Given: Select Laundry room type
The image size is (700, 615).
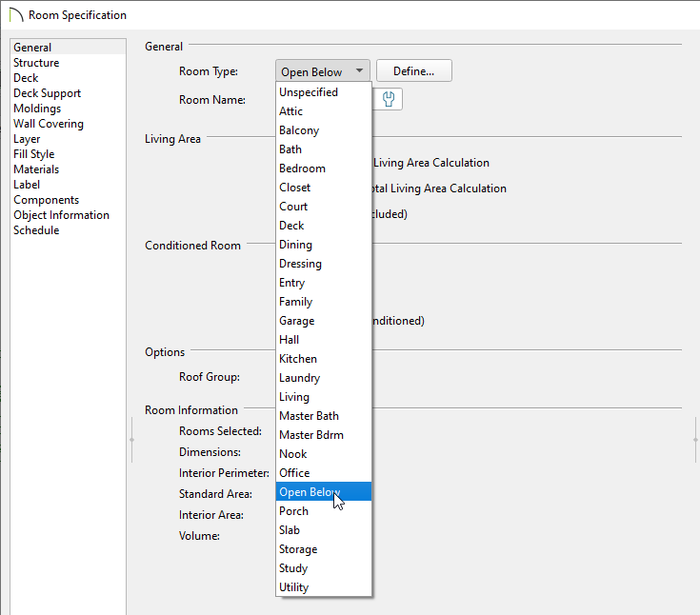Looking at the screenshot, I should pyautogui.click(x=324, y=378).
